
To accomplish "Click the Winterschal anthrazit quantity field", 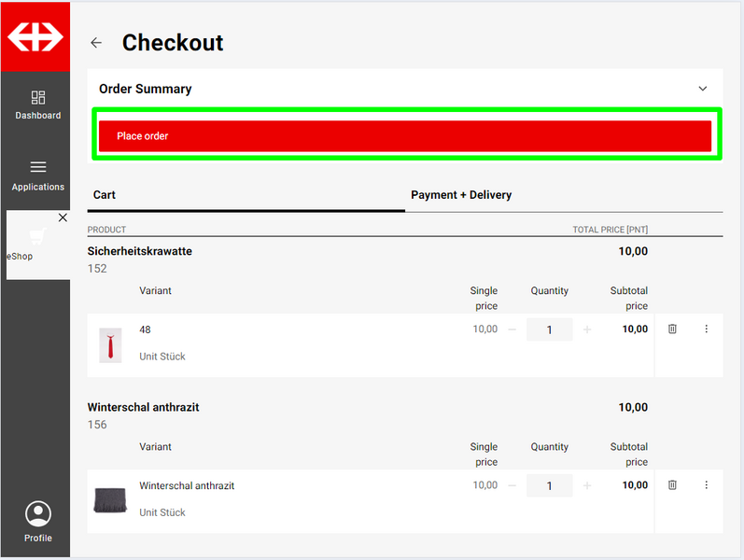I will [549, 485].
